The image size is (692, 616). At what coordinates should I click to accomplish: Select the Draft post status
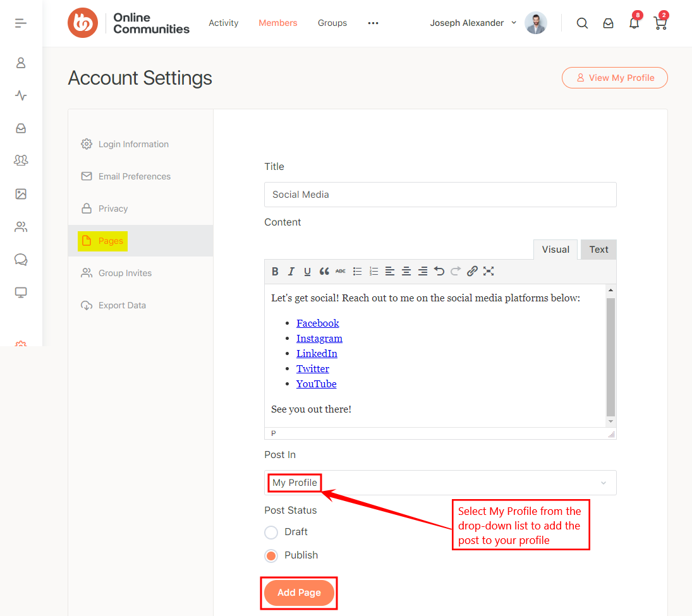270,532
